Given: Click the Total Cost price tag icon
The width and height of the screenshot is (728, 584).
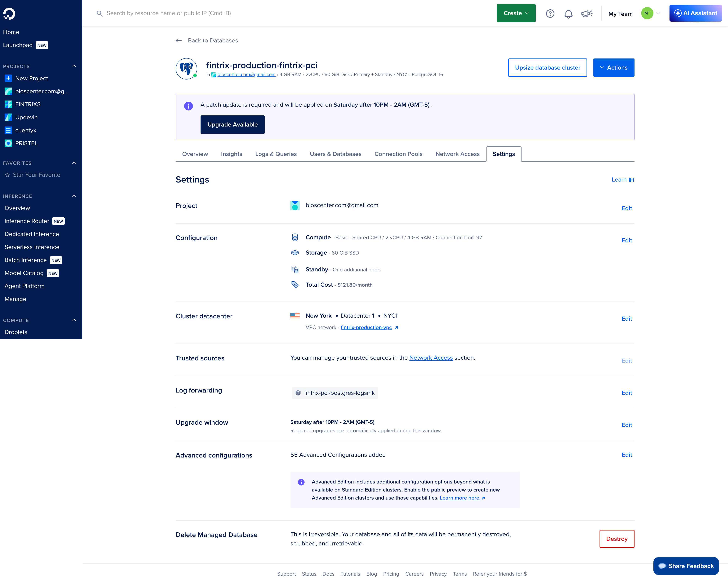Looking at the screenshot, I should (295, 285).
